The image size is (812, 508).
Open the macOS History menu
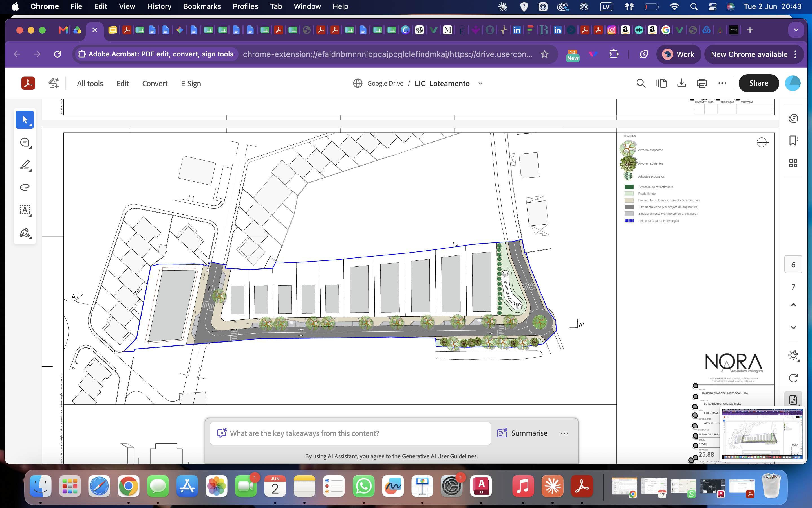(x=159, y=6)
